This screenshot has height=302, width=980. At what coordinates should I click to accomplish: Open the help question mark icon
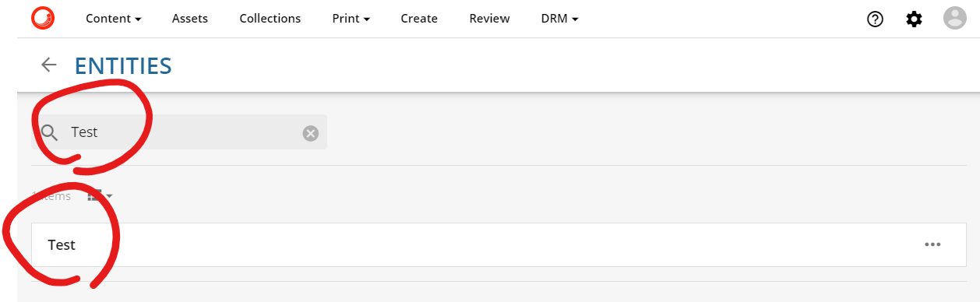click(x=875, y=19)
